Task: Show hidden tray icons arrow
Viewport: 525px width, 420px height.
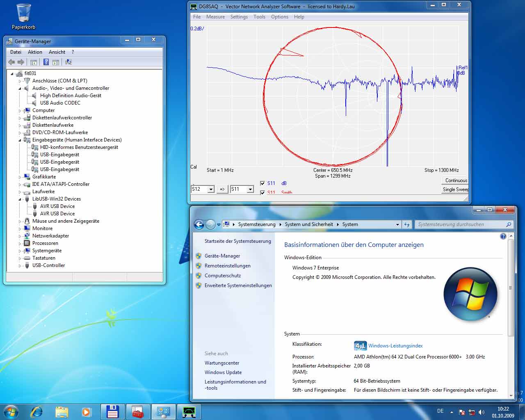Action: click(x=452, y=412)
